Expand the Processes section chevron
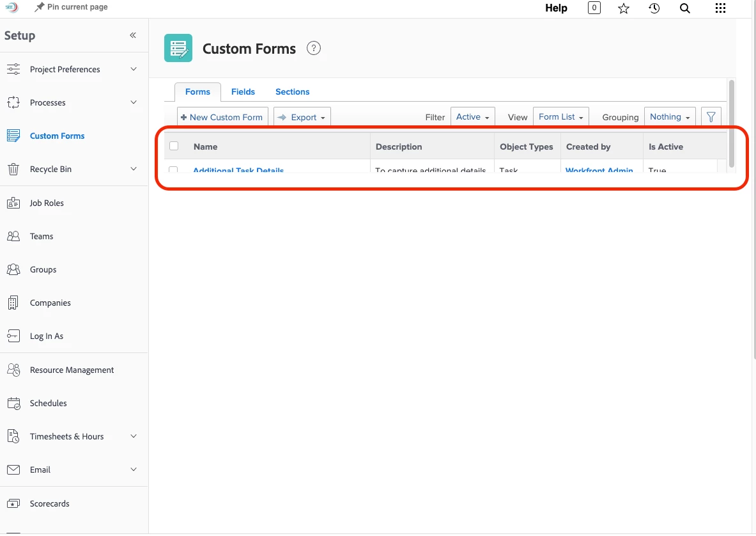The width and height of the screenshot is (756, 536). pyautogui.click(x=134, y=102)
